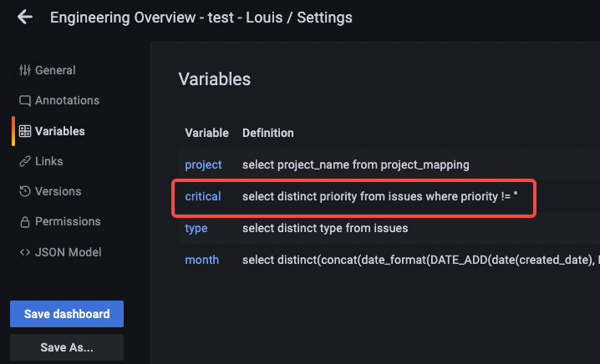Viewport: 600px width, 364px height.
Task: Click the Definition column header
Action: (268, 133)
